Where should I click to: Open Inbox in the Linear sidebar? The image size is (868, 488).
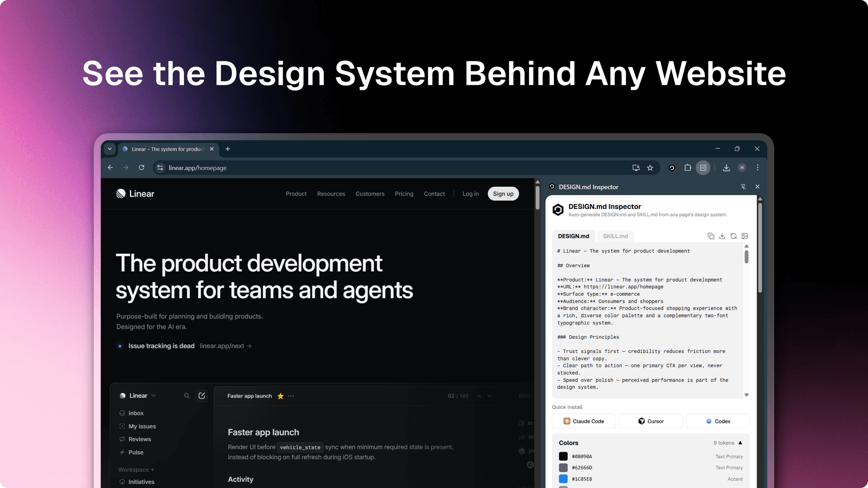click(x=132, y=413)
